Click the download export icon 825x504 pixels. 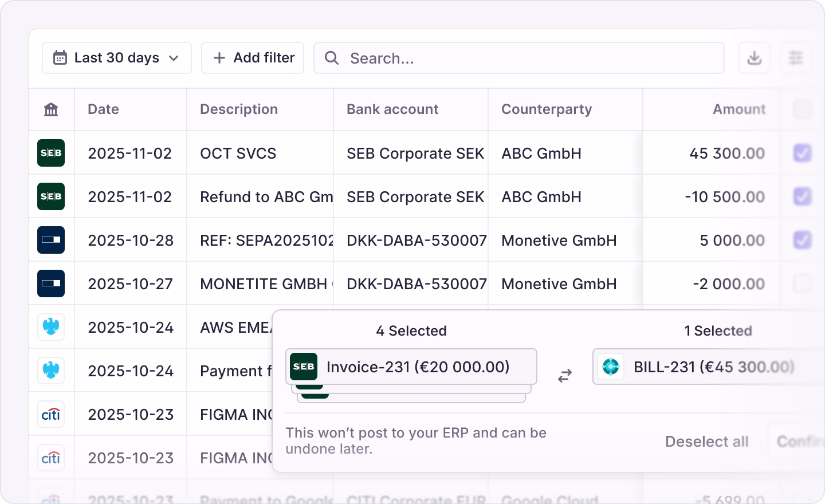pyautogui.click(x=755, y=58)
